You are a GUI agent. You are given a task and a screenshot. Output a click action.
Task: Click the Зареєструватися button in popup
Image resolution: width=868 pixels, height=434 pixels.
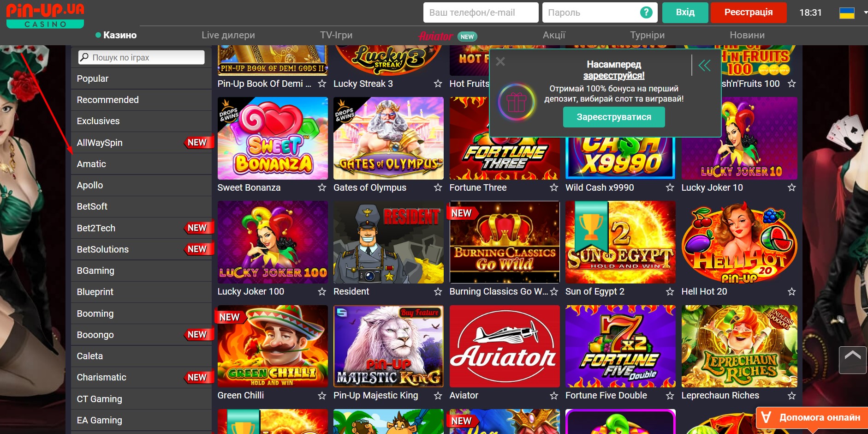click(614, 117)
